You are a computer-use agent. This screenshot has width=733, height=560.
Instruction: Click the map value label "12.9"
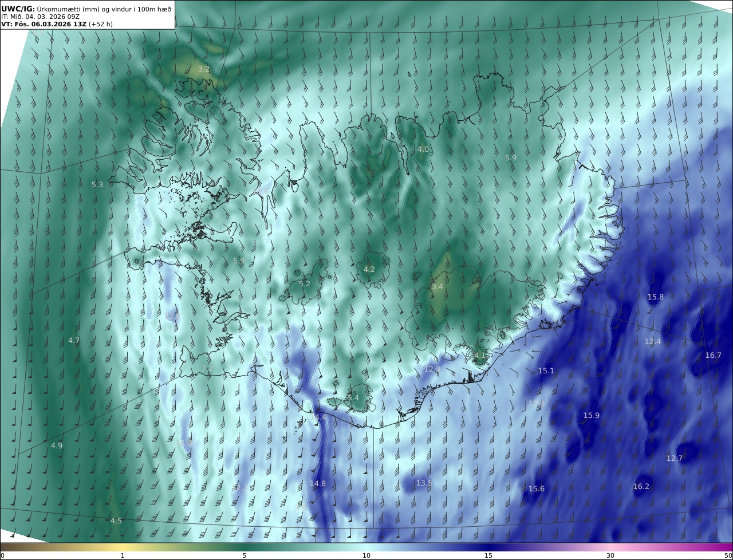[x=432, y=369]
